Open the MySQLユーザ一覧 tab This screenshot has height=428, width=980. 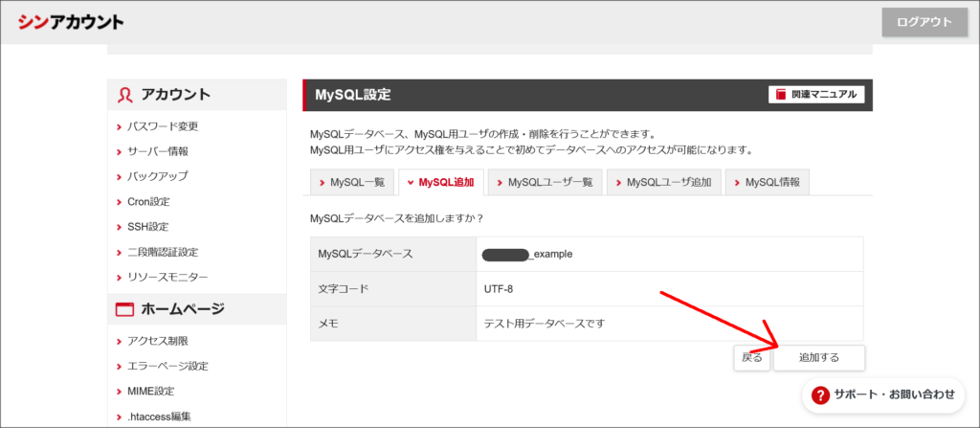click(x=545, y=182)
